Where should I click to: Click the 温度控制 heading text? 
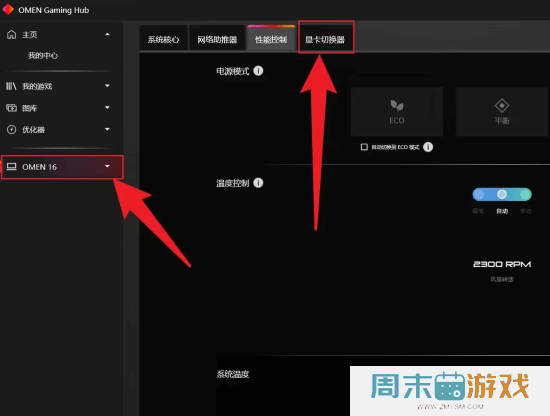click(x=233, y=183)
